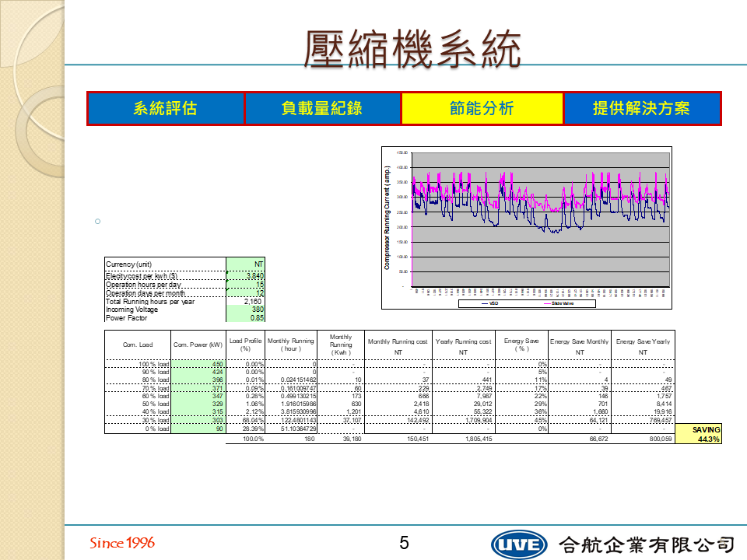Open the 負載量紀錄 tab

tap(322, 109)
